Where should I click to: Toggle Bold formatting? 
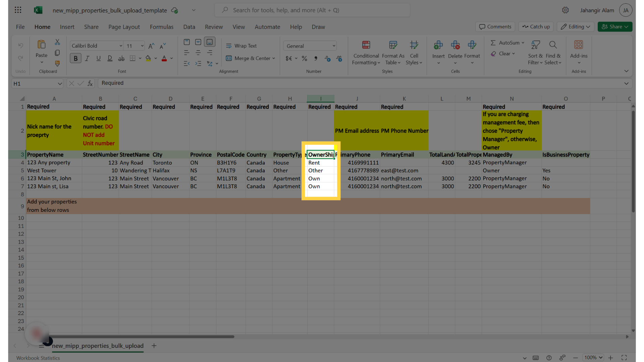click(75, 58)
